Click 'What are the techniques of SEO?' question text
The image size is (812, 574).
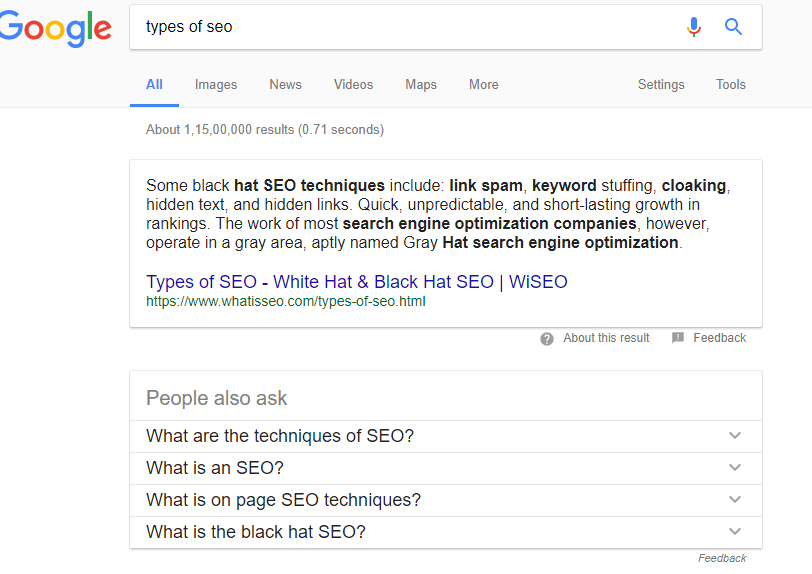coord(280,436)
